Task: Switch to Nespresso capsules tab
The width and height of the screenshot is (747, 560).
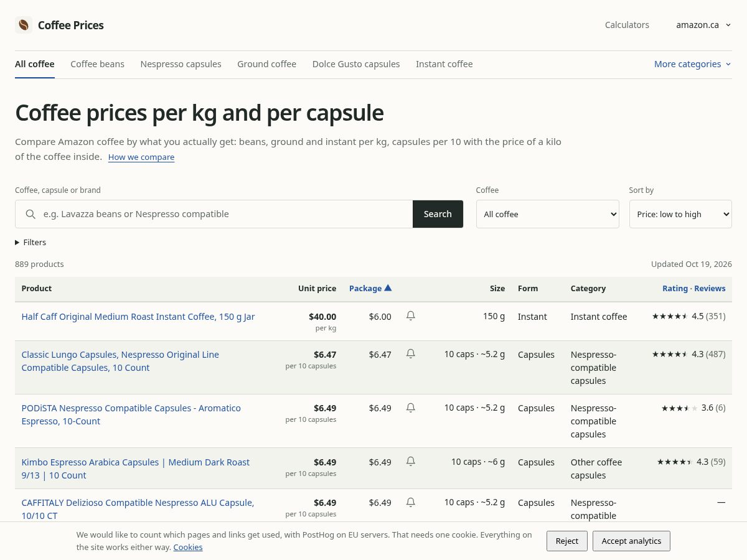Action: [x=181, y=64]
